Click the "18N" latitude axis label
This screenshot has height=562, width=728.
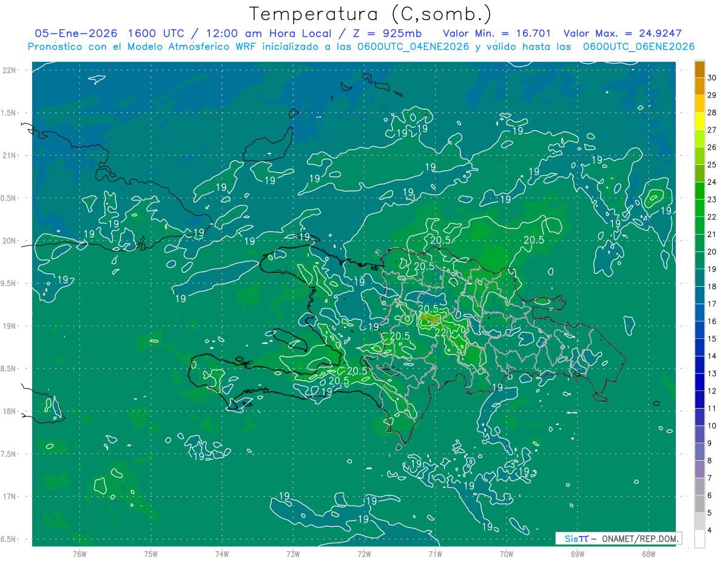pyautogui.click(x=10, y=411)
